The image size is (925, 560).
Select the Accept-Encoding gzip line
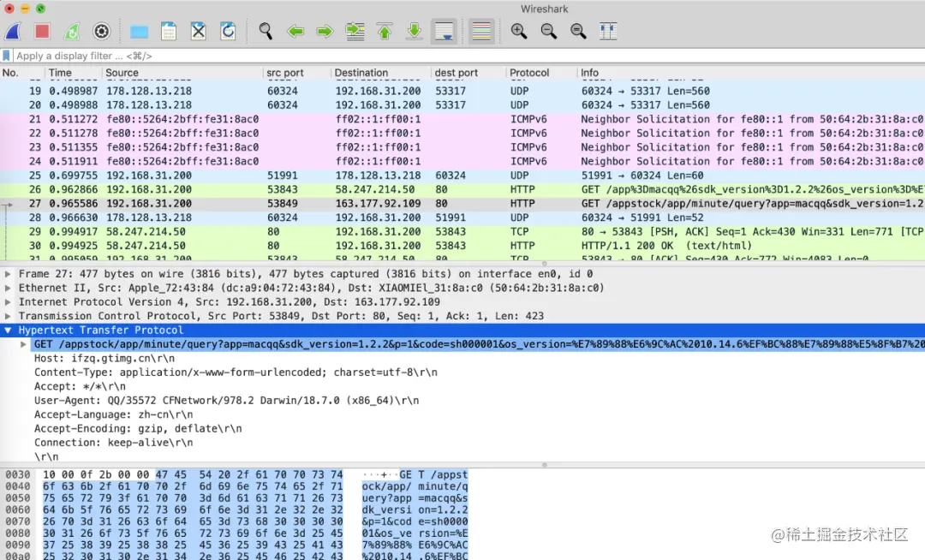click(138, 428)
